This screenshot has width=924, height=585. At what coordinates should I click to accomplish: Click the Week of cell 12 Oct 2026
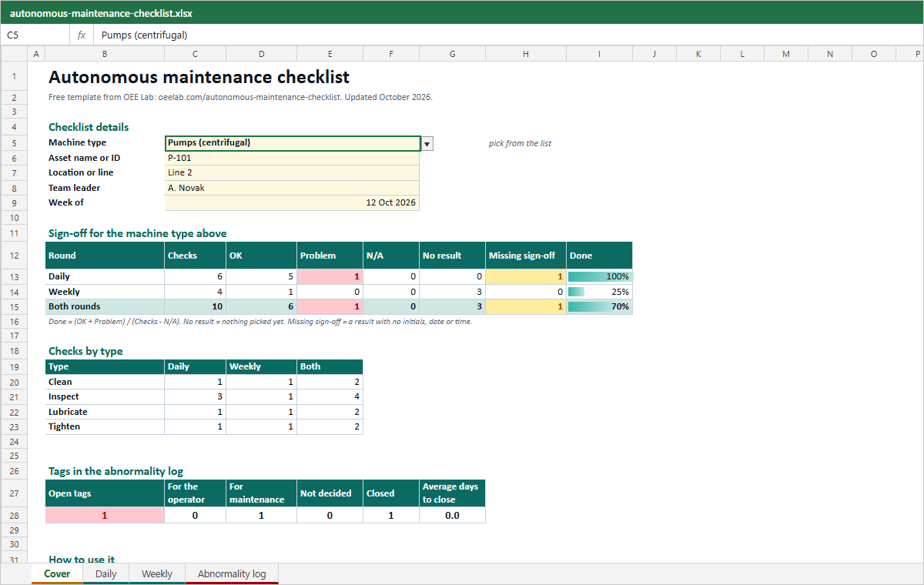tap(293, 202)
